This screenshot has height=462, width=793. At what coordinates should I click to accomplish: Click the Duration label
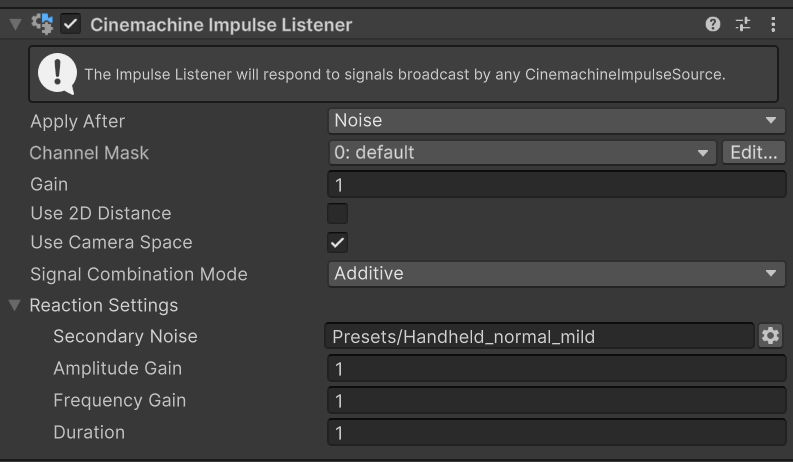[x=89, y=432]
